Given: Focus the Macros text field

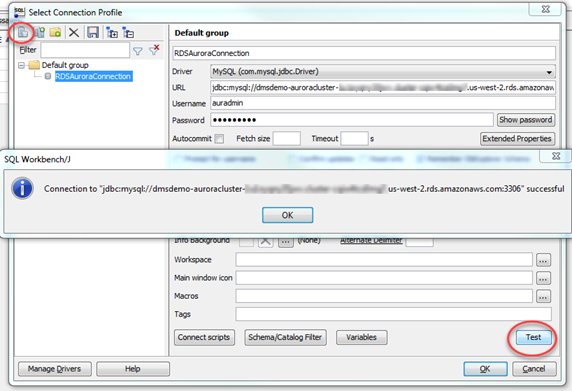Looking at the screenshot, I should pos(384,296).
